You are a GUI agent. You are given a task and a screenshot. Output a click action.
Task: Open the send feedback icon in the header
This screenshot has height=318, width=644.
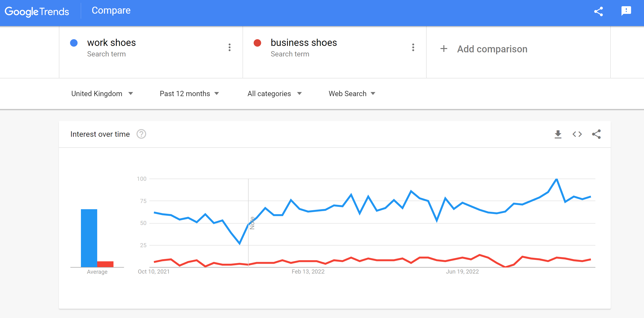tap(626, 11)
